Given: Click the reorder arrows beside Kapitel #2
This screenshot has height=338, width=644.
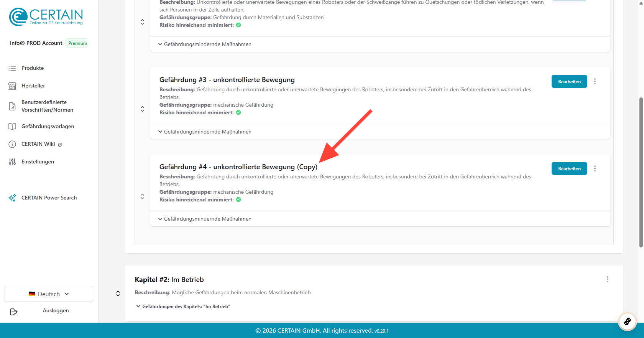Looking at the screenshot, I should (118, 293).
